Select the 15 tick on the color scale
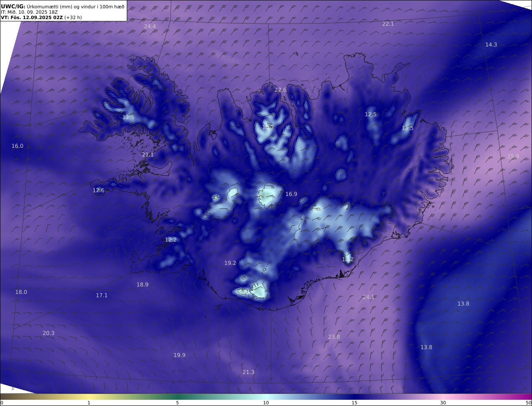The width and height of the screenshot is (532, 406). click(x=355, y=403)
